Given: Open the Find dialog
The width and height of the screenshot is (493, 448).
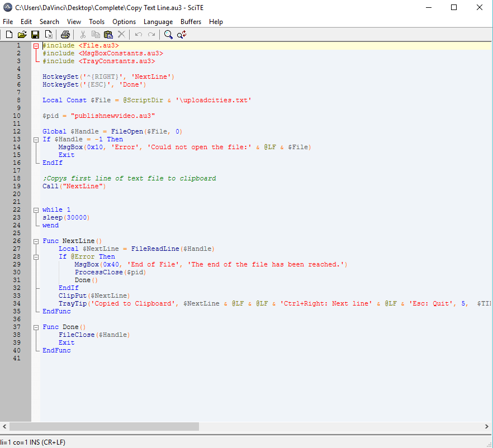Looking at the screenshot, I should tap(168, 34).
